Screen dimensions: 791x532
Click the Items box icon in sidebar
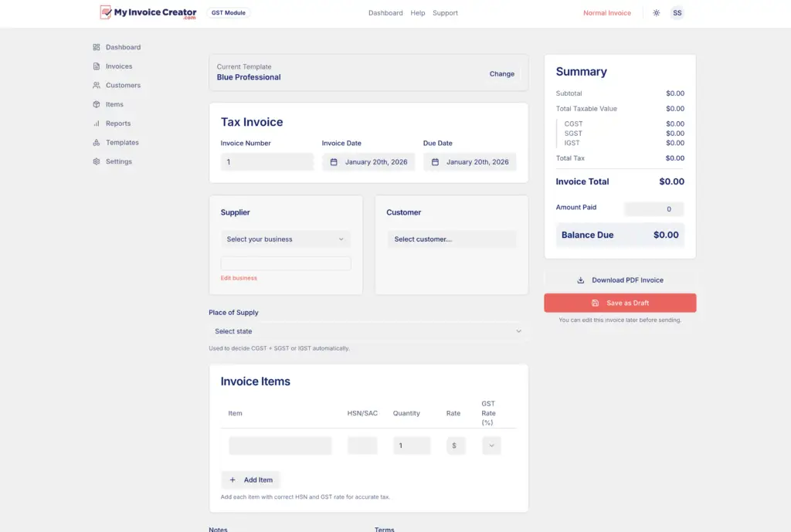(96, 104)
